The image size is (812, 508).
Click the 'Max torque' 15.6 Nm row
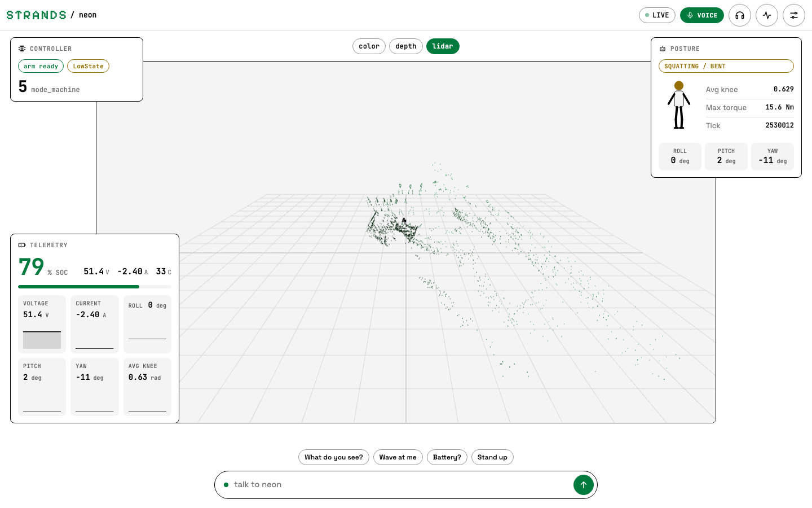pyautogui.click(x=750, y=107)
